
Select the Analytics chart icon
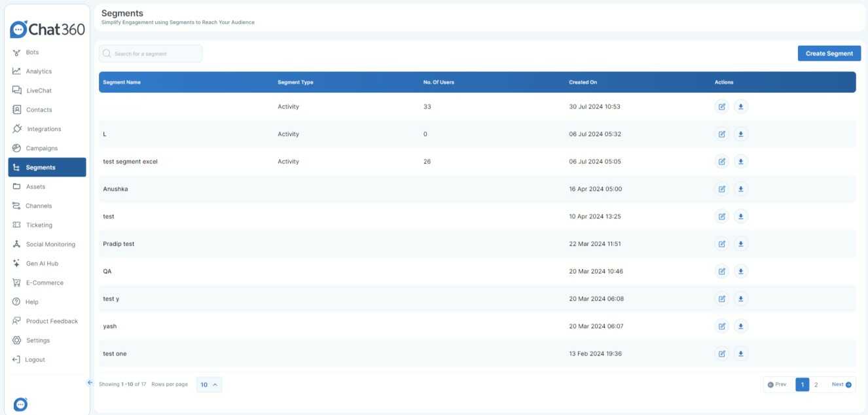point(16,71)
